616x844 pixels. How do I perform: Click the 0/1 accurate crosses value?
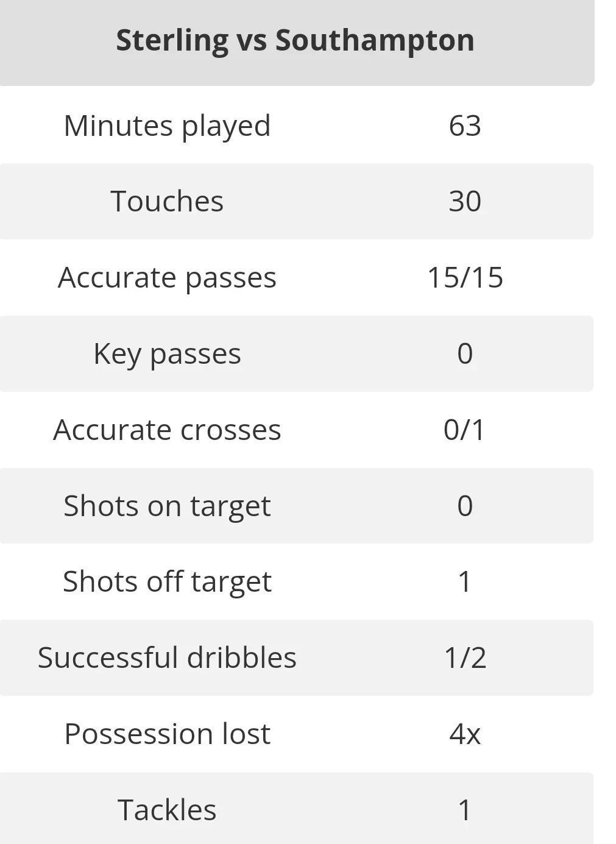coord(465,430)
